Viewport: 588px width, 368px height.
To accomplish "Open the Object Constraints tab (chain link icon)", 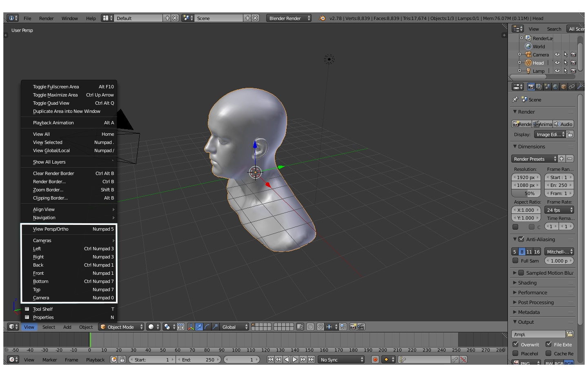I will pos(572,86).
